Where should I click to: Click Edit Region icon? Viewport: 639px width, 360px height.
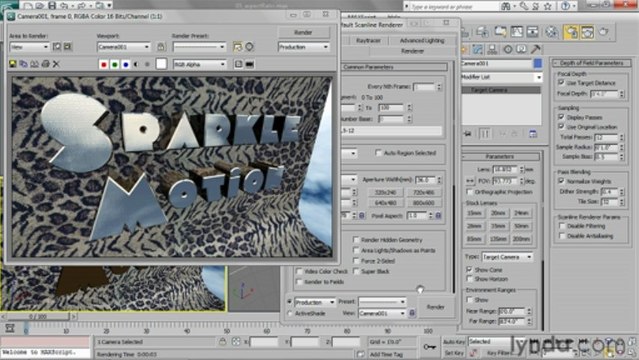tap(57, 47)
